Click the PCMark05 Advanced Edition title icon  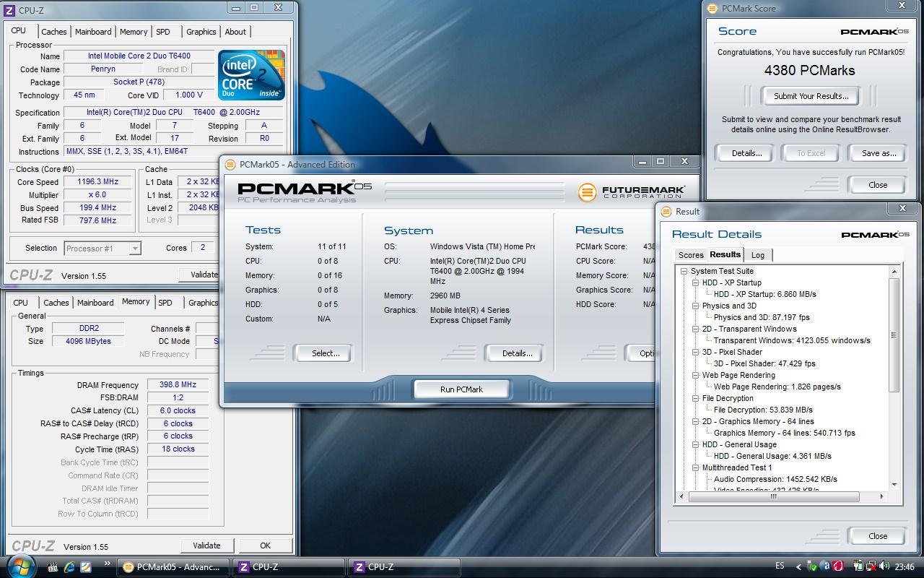pyautogui.click(x=230, y=165)
